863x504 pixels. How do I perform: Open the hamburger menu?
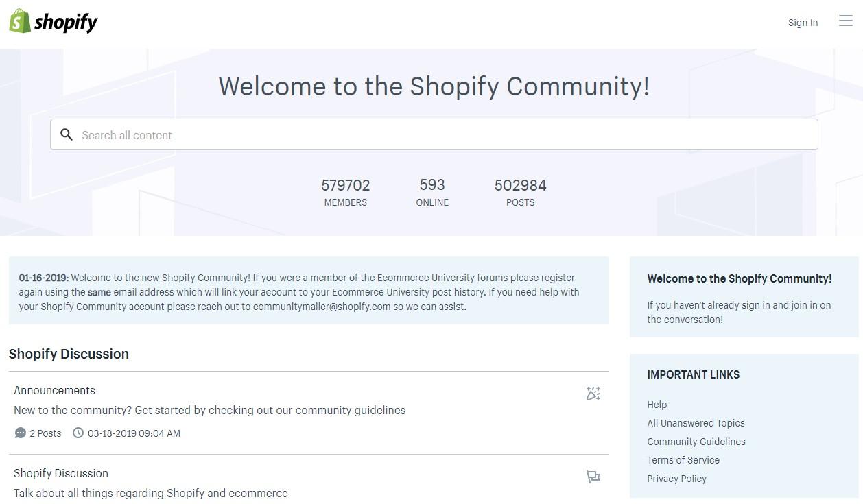(x=845, y=21)
